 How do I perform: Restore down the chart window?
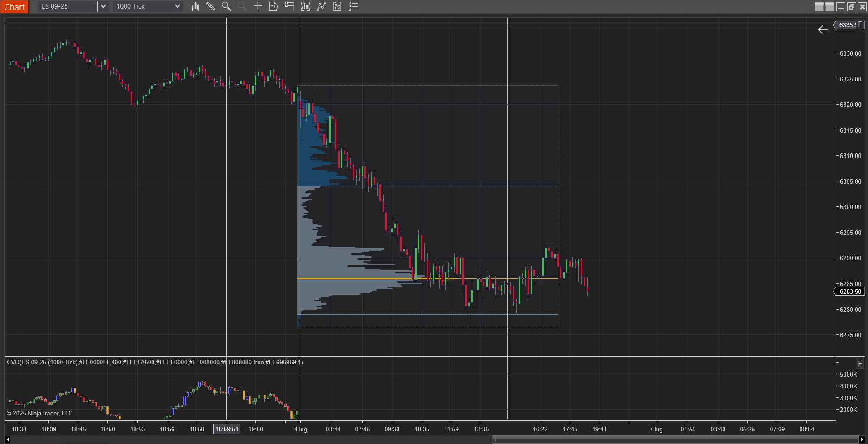(852, 7)
